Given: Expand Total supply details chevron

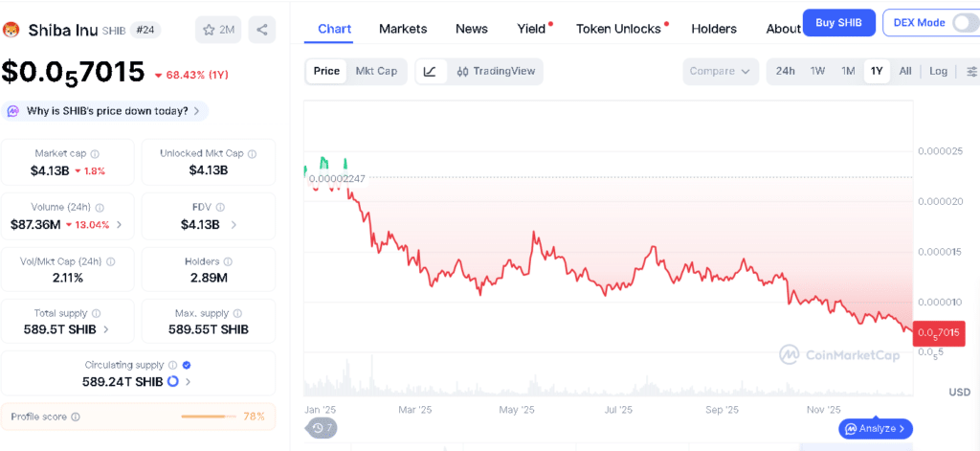Looking at the screenshot, I should click(105, 329).
